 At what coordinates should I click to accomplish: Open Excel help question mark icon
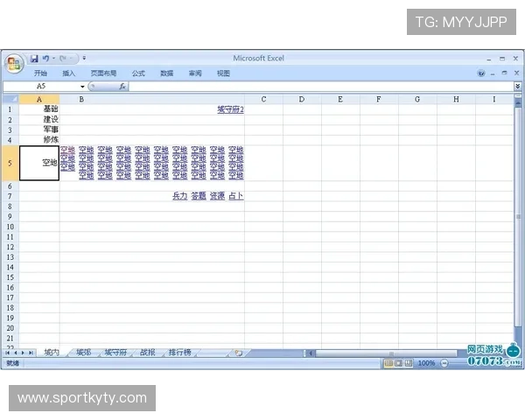(x=481, y=73)
